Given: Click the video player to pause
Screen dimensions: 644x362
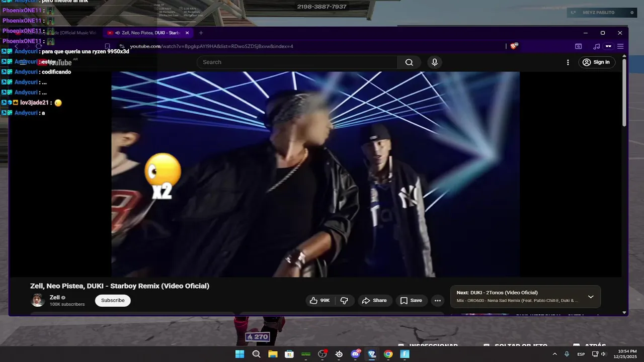Looking at the screenshot, I should point(315,174).
